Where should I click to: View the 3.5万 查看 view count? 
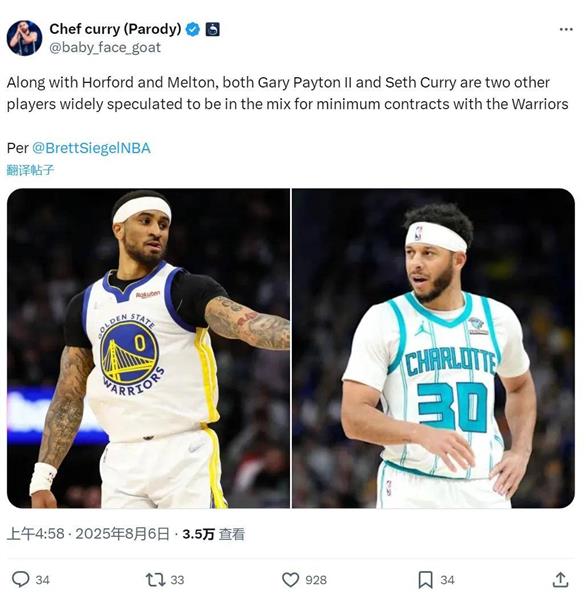click(214, 534)
